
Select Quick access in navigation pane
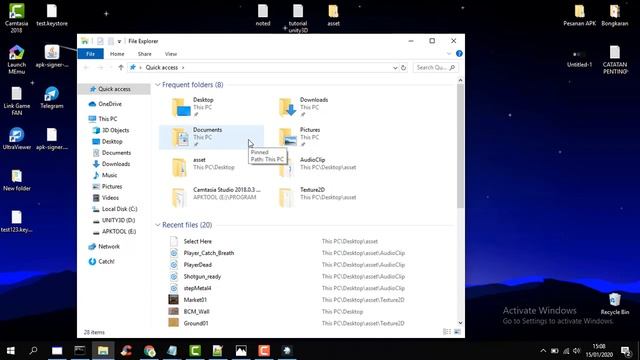[x=114, y=89]
